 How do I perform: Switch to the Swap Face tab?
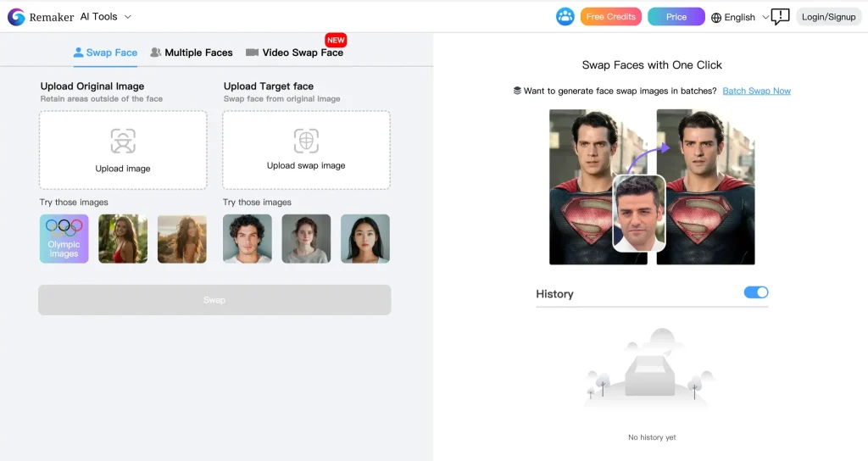tap(105, 53)
